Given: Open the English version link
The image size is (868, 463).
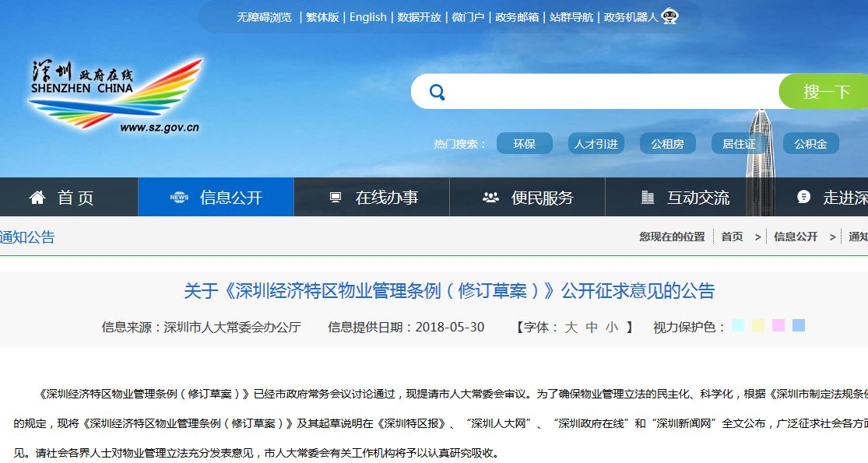Looking at the screenshot, I should 367,16.
